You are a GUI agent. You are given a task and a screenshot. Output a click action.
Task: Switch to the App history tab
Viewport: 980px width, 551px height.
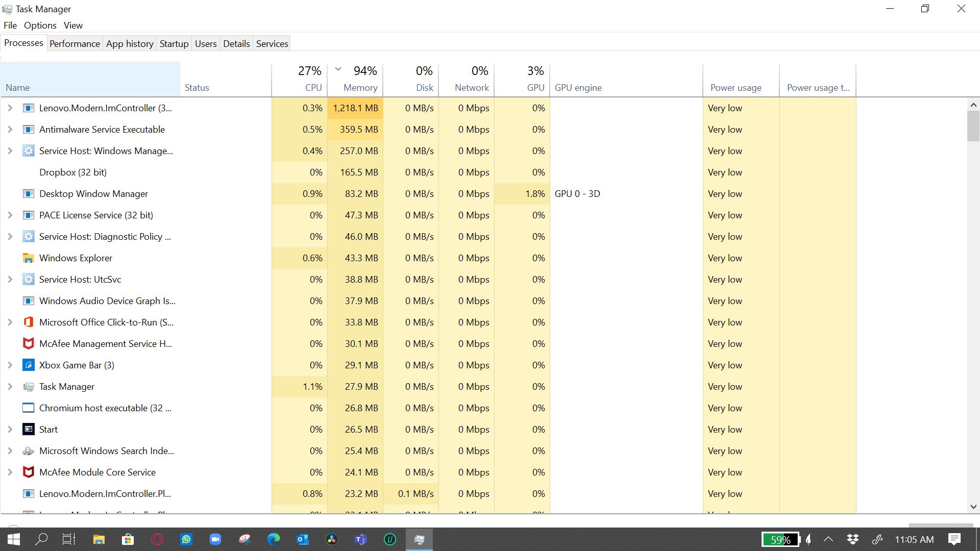pyautogui.click(x=130, y=44)
